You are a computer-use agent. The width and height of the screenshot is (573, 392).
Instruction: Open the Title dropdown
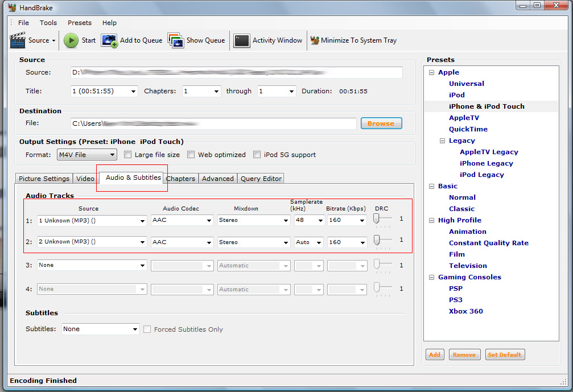pyautogui.click(x=104, y=91)
